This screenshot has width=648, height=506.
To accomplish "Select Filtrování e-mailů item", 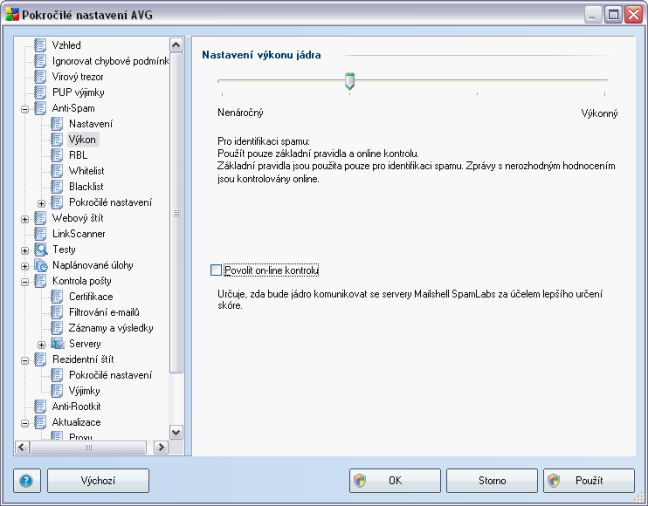I will coord(104,312).
